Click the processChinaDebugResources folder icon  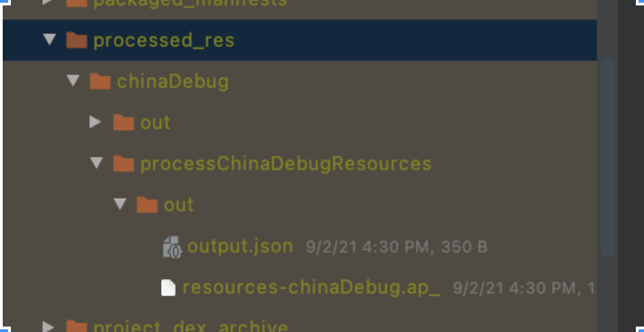(123, 164)
